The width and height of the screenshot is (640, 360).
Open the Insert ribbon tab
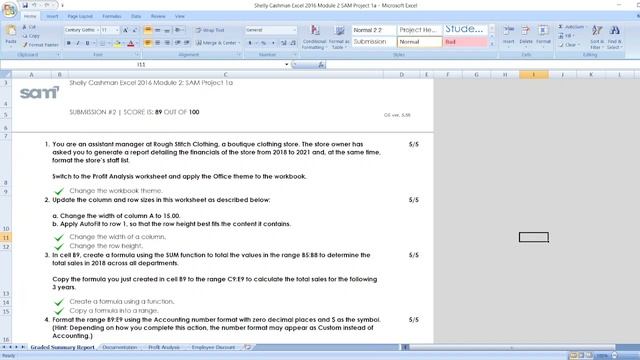[52, 16]
